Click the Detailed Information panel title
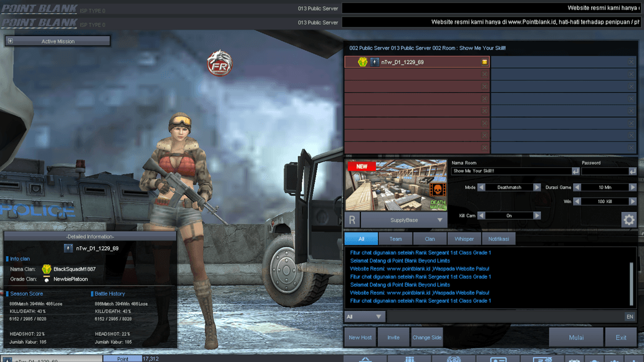Image resolution: width=644 pixels, height=362 pixels. (x=90, y=237)
